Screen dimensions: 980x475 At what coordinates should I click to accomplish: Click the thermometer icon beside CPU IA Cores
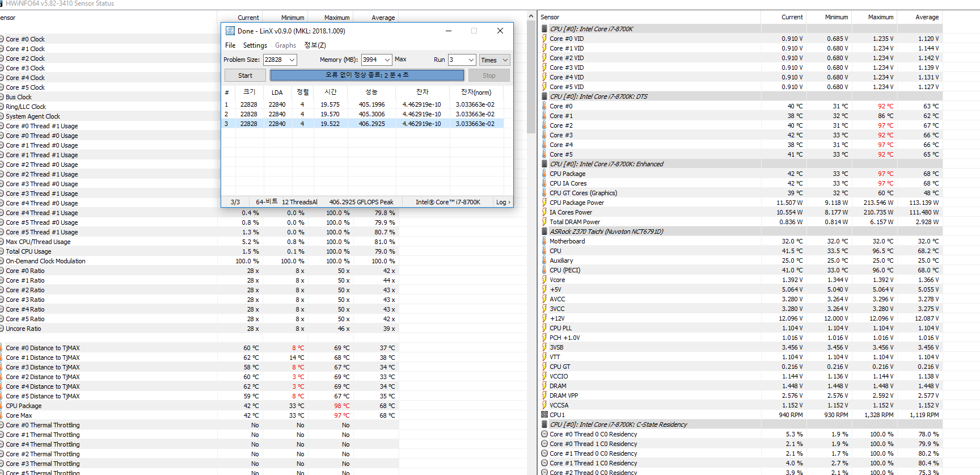click(x=544, y=183)
